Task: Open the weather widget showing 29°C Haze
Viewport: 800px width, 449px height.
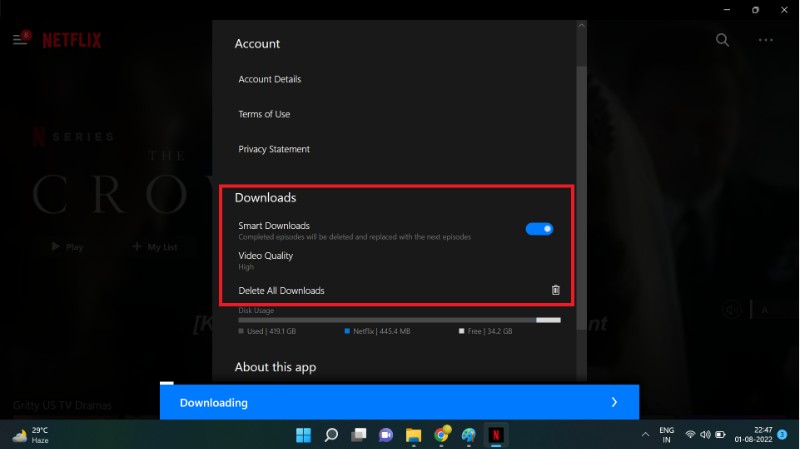Action: click(x=31, y=435)
